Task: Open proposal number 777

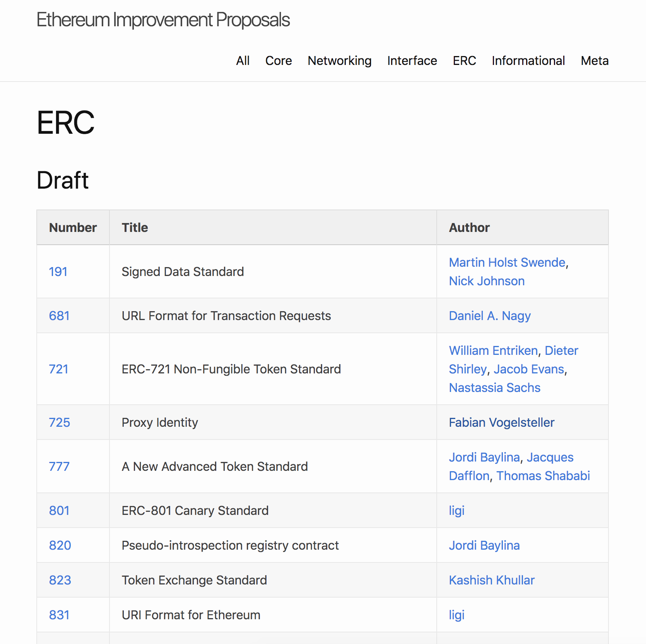Action: [x=59, y=467]
